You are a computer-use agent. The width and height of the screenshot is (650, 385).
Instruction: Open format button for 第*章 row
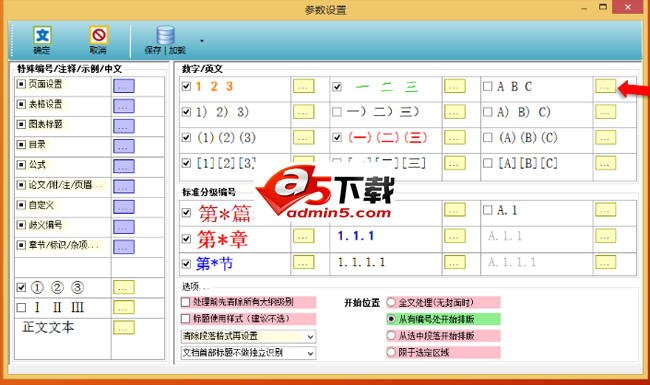pyautogui.click(x=303, y=236)
